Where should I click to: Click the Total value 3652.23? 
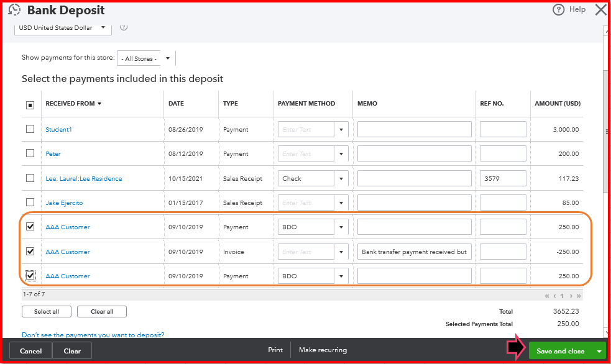566,311
